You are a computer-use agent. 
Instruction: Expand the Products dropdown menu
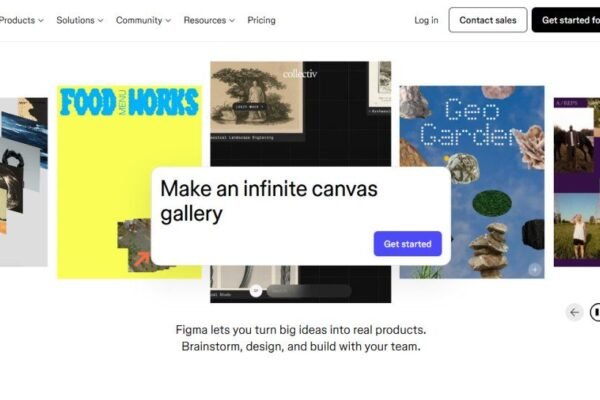click(22, 20)
